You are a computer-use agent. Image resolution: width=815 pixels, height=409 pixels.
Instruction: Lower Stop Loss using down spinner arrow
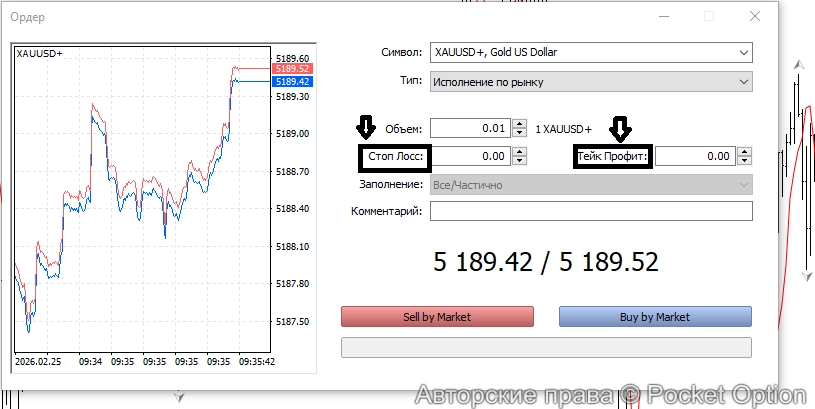[x=518, y=160]
